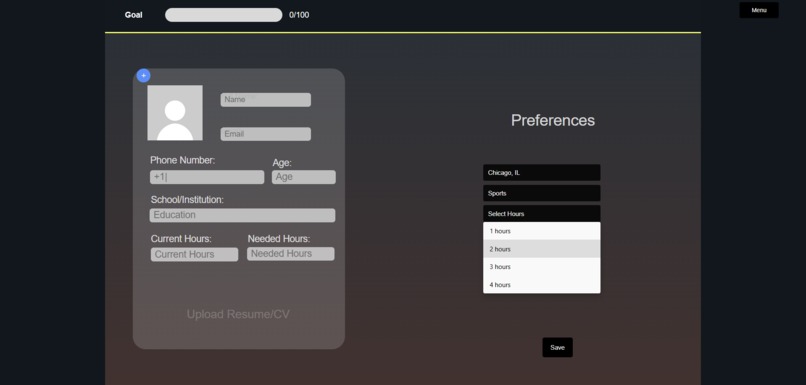
Task: Focus the Current Hours input field
Action: point(194,254)
